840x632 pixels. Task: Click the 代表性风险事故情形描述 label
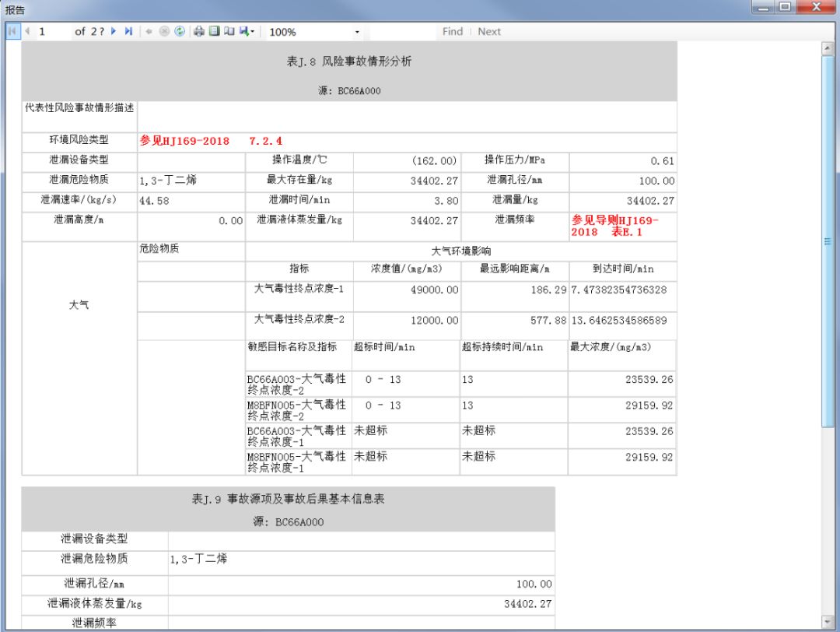[x=79, y=107]
